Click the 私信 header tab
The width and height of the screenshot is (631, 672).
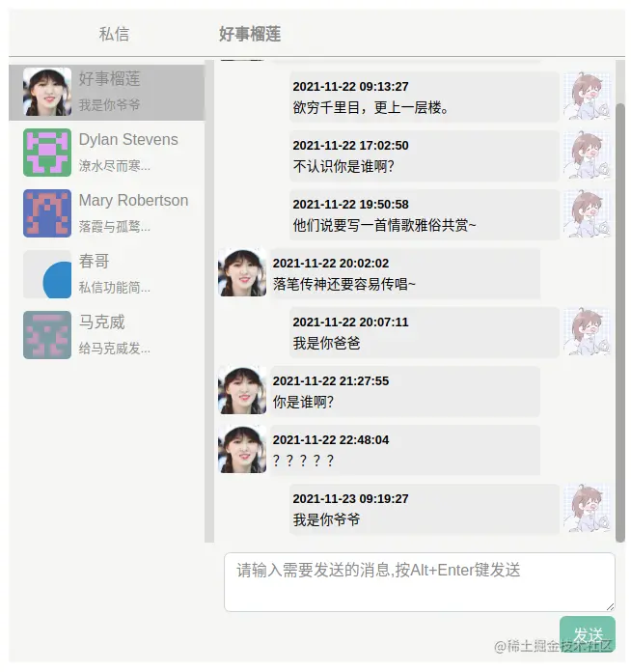pos(114,34)
